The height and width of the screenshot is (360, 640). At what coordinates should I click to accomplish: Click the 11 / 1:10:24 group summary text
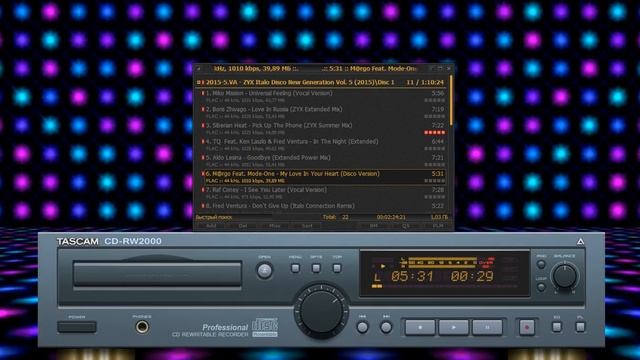[x=425, y=82]
